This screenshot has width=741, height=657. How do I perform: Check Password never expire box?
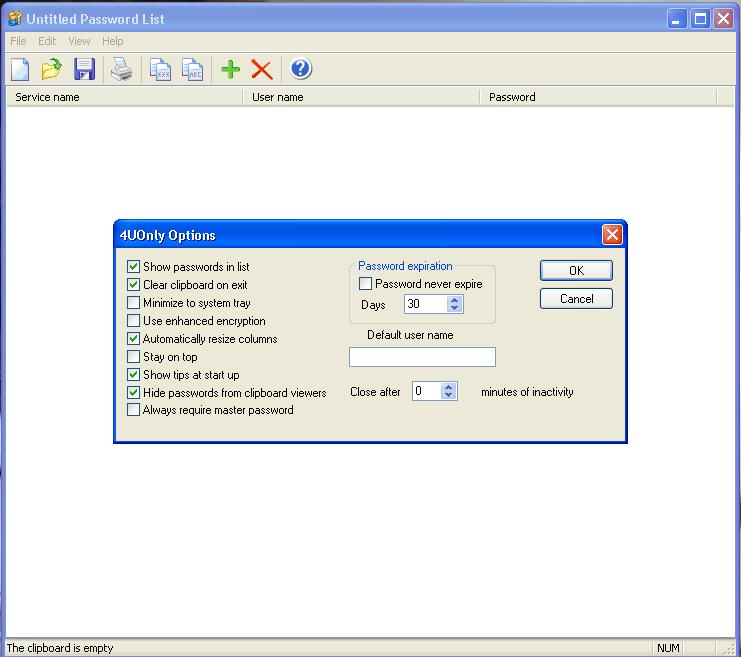(x=365, y=284)
